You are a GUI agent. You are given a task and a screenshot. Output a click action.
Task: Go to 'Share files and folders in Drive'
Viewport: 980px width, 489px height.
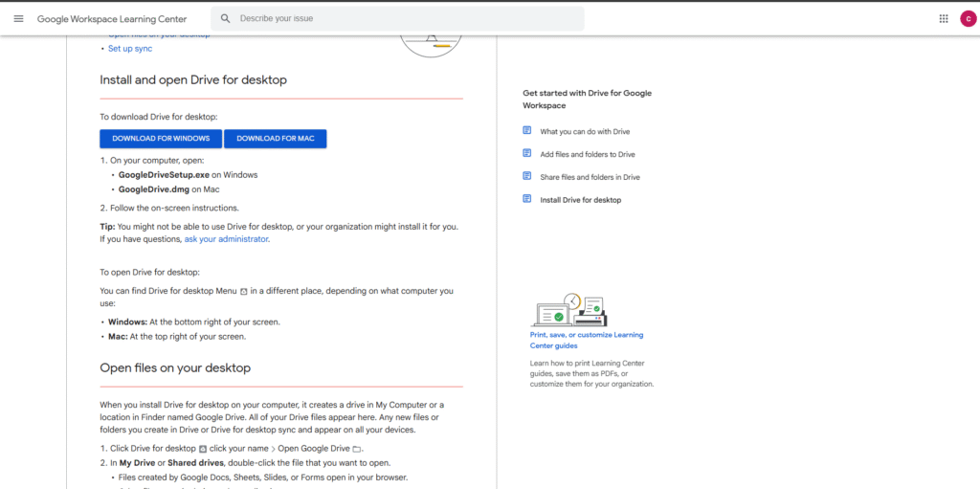(x=590, y=177)
